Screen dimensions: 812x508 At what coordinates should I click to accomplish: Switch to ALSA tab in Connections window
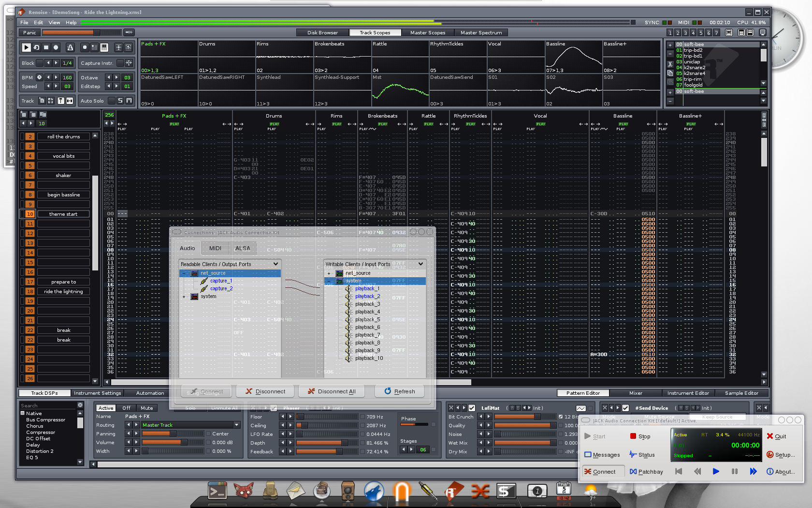click(243, 248)
